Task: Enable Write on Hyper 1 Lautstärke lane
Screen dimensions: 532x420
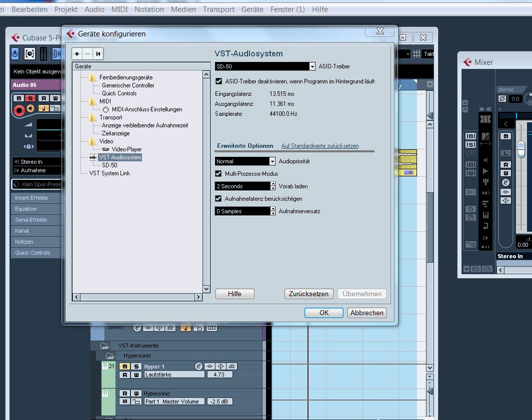Action: (x=136, y=375)
